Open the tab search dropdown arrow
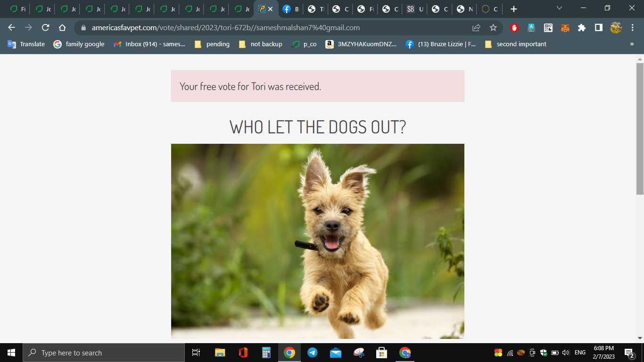 pyautogui.click(x=559, y=8)
